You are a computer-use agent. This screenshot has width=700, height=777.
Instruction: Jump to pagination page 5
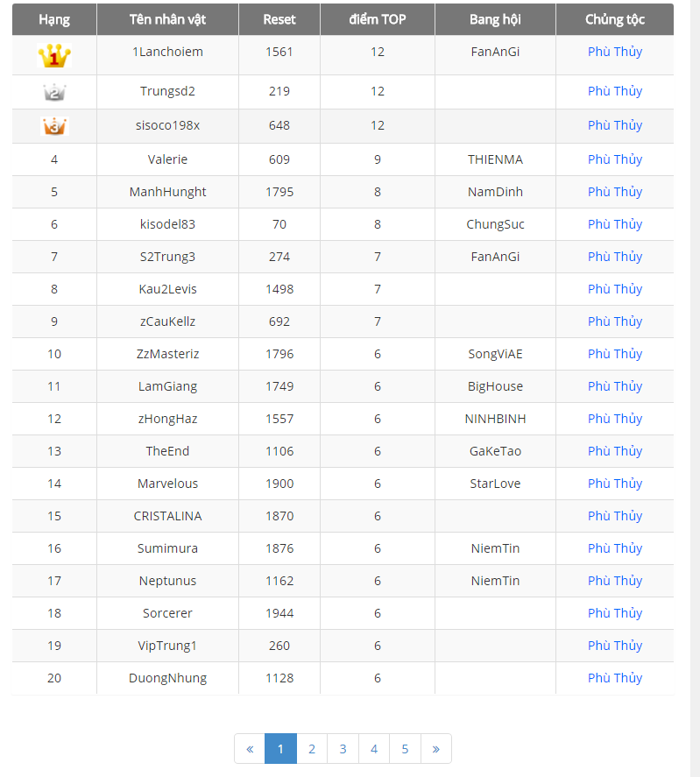405,749
